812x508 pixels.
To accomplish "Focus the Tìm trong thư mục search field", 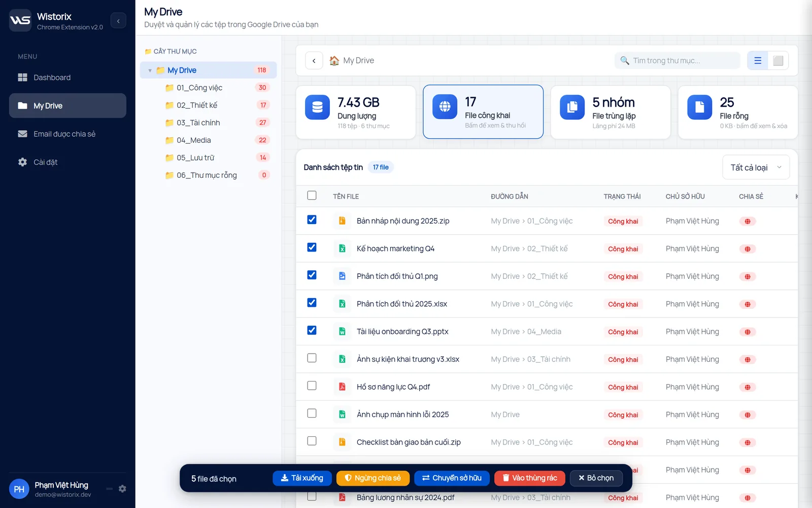I will [677, 60].
